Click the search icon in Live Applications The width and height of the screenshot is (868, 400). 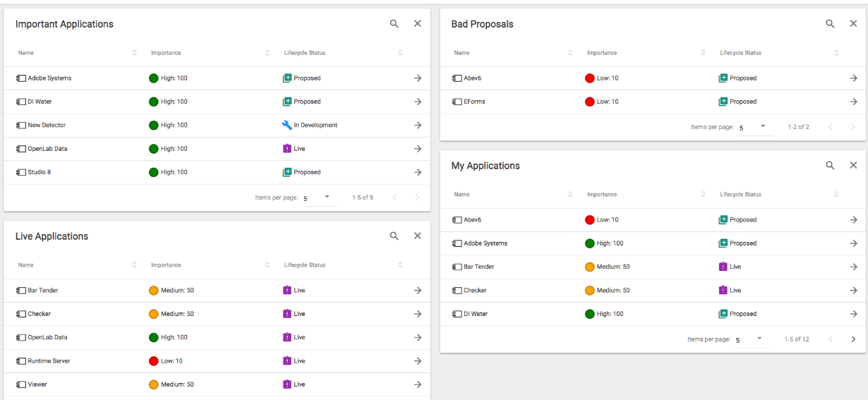[394, 236]
